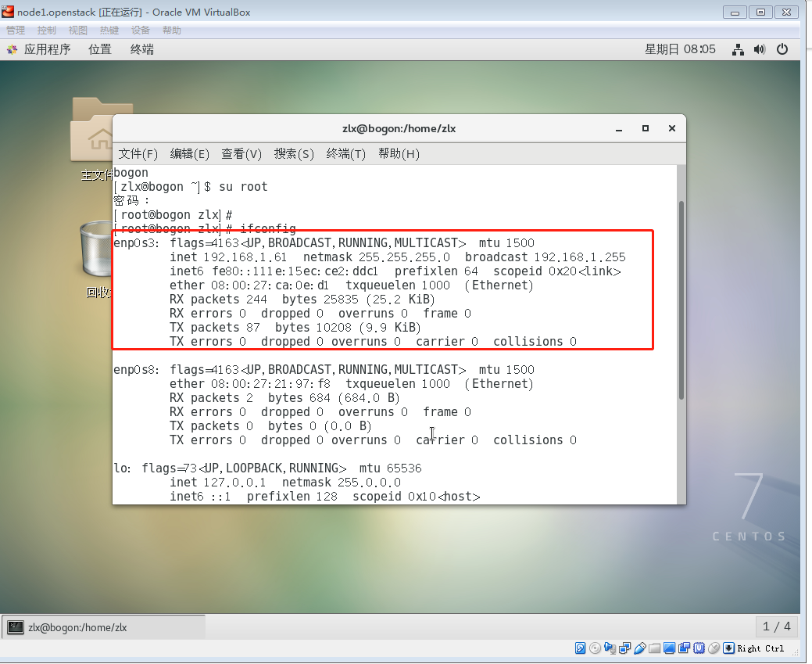Open the 位置 places menu
Screen dimensions: 812x664
(x=100, y=50)
